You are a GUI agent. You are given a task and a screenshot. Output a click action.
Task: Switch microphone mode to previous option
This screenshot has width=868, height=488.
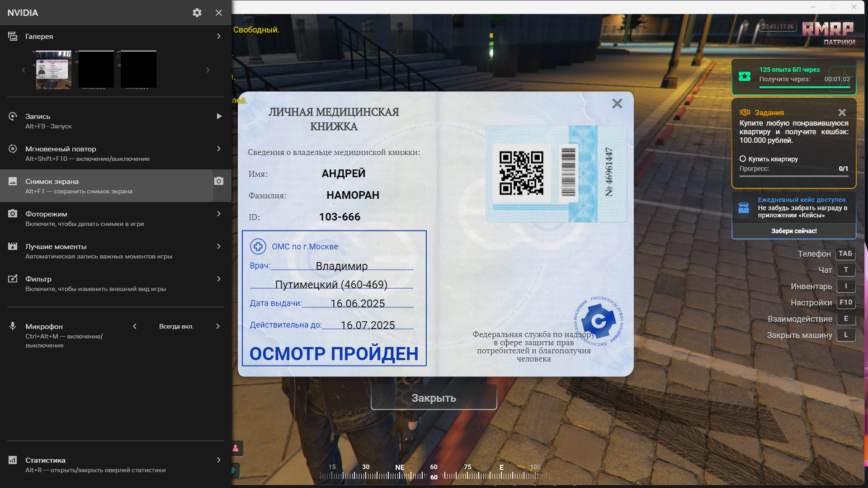click(x=135, y=326)
